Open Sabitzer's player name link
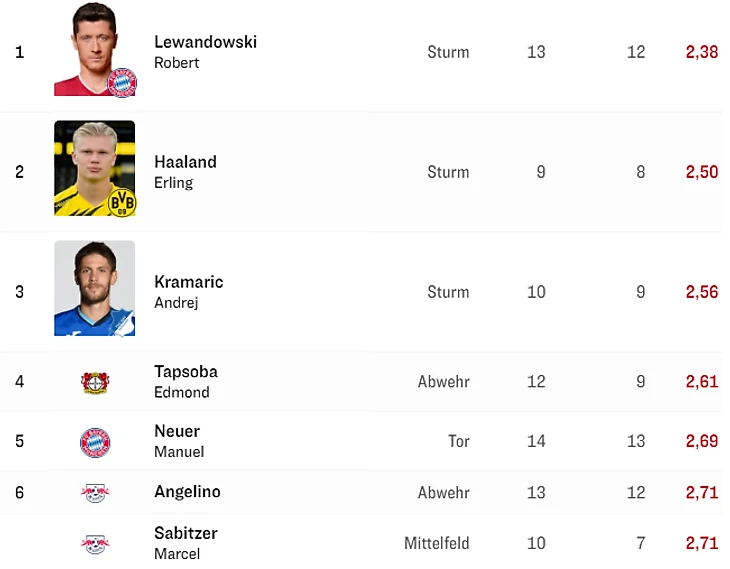Screen dimensions: 730x569 tap(186, 534)
